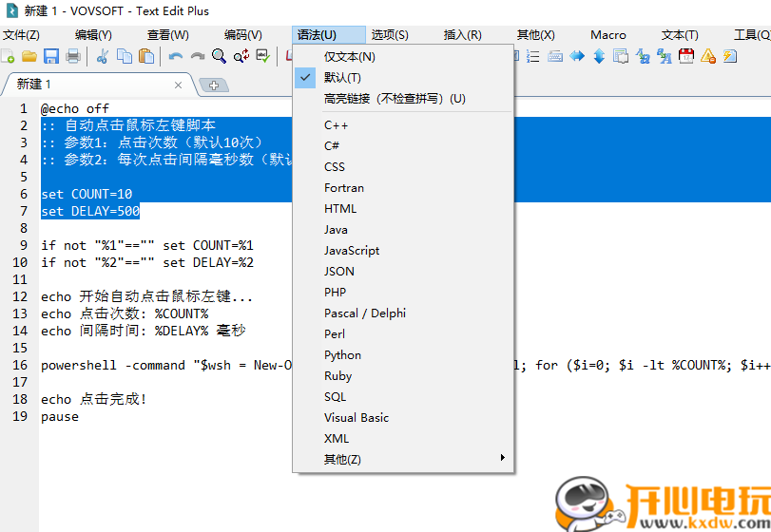Close the 新建 1 document tab
Screen dimensions: 771x532
178,85
